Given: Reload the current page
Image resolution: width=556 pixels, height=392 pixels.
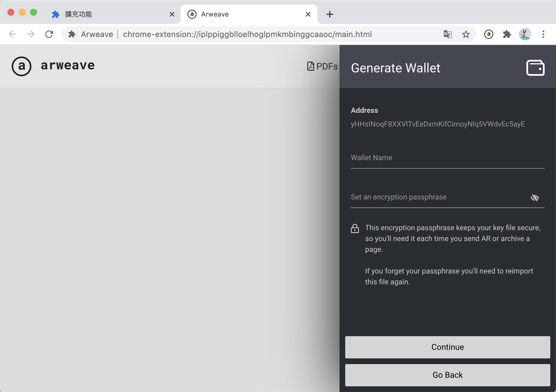Looking at the screenshot, I should tap(49, 34).
